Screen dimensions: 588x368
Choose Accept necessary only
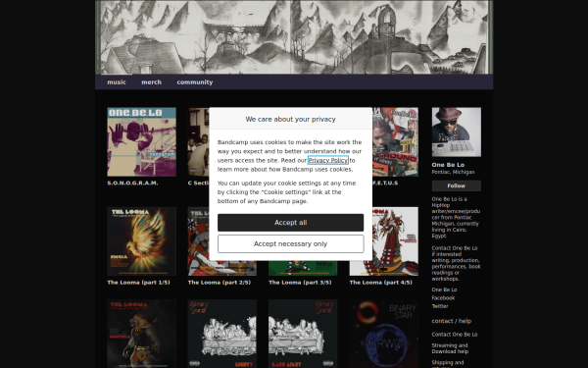[x=291, y=243]
